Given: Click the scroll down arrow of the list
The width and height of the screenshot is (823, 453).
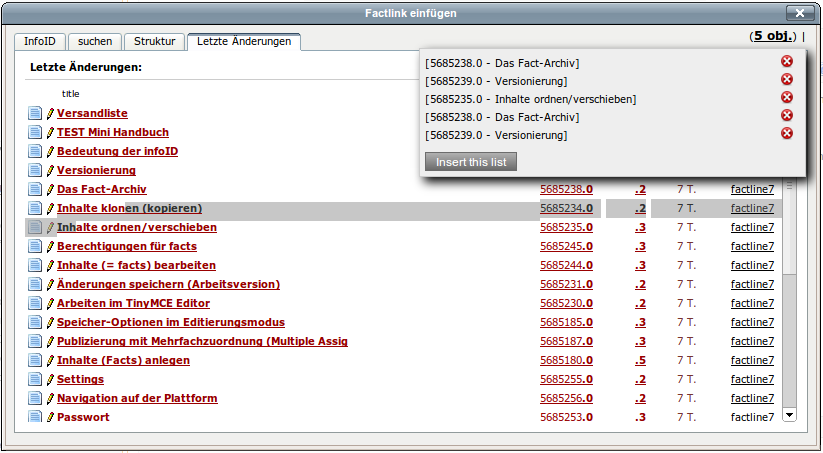Looking at the screenshot, I should tap(788, 414).
